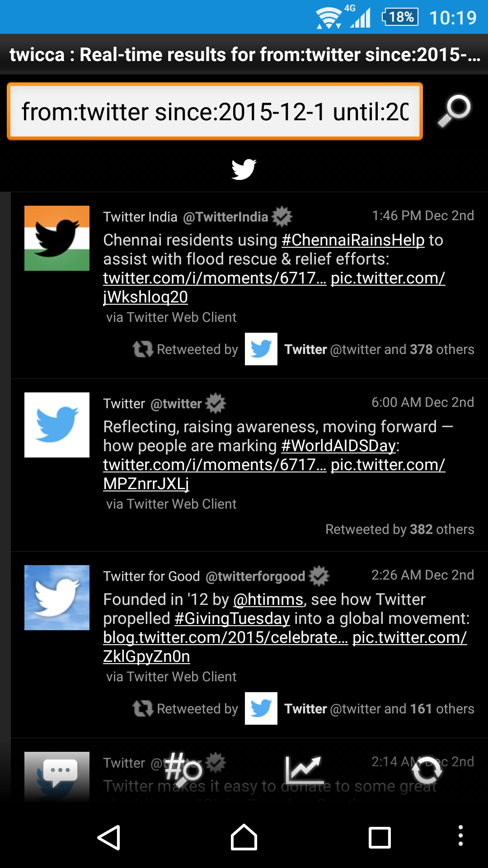
Task: Tap the magnifier search icon
Action: [x=455, y=111]
